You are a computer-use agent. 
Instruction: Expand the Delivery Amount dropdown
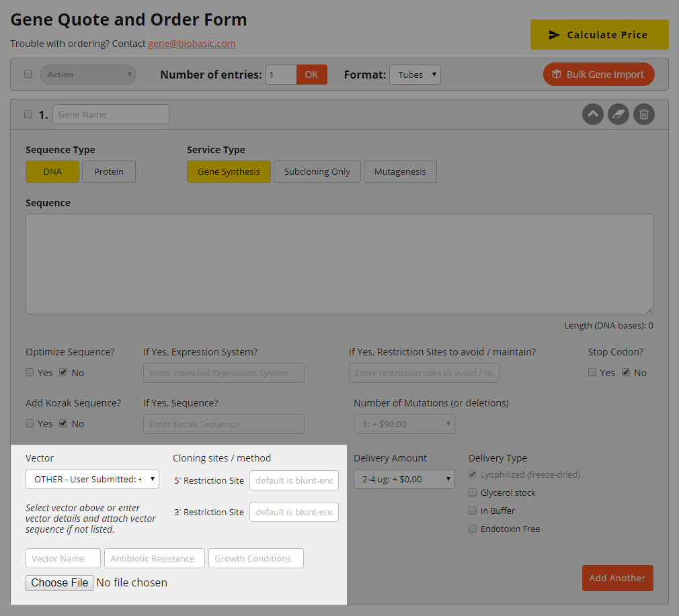click(x=404, y=479)
